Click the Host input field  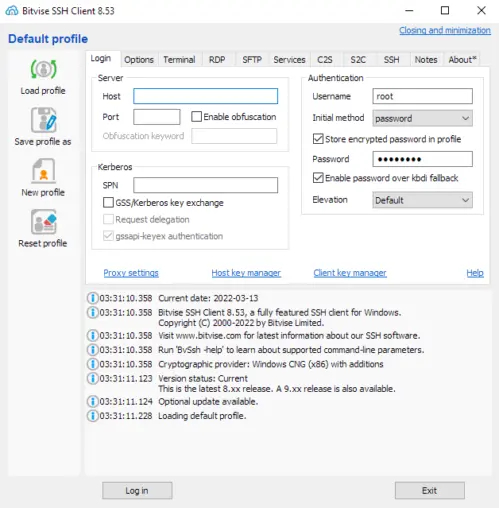206,96
